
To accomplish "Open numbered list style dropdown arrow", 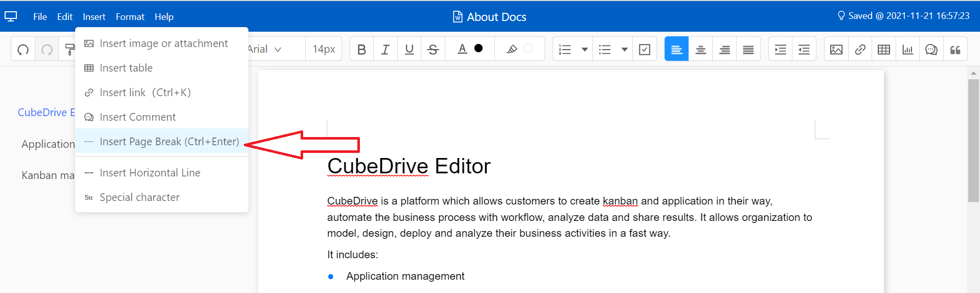I will coord(585,50).
